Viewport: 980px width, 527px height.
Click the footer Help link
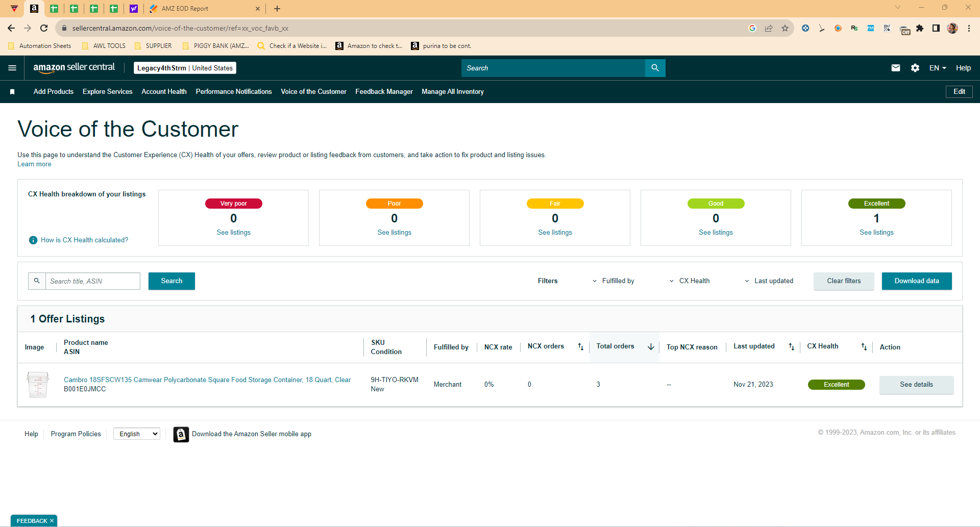tap(31, 434)
